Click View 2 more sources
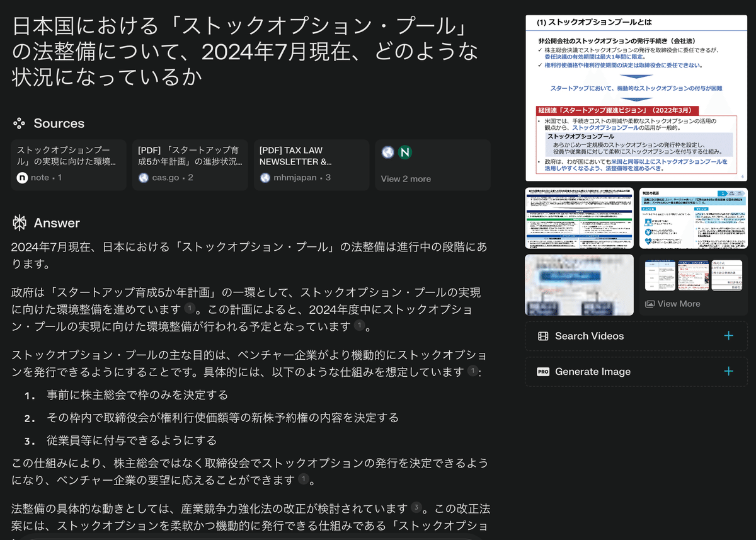Image resolution: width=756 pixels, height=540 pixels. click(433, 165)
